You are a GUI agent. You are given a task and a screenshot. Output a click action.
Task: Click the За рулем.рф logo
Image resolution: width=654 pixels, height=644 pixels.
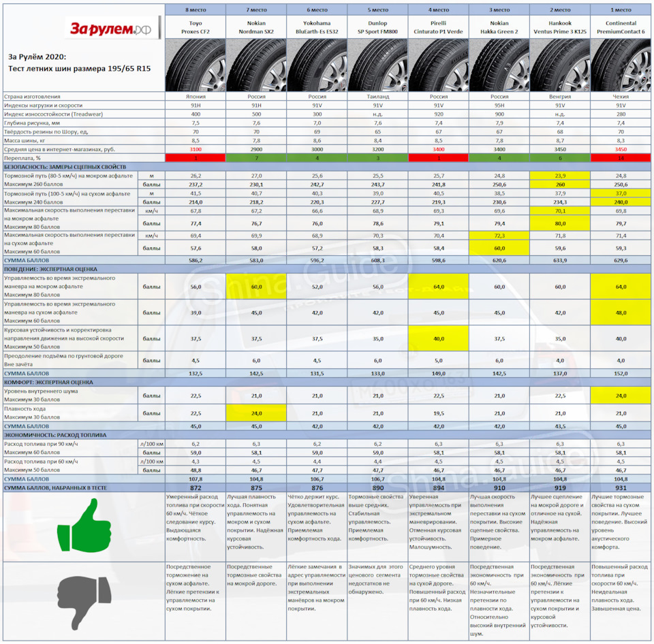112,28
